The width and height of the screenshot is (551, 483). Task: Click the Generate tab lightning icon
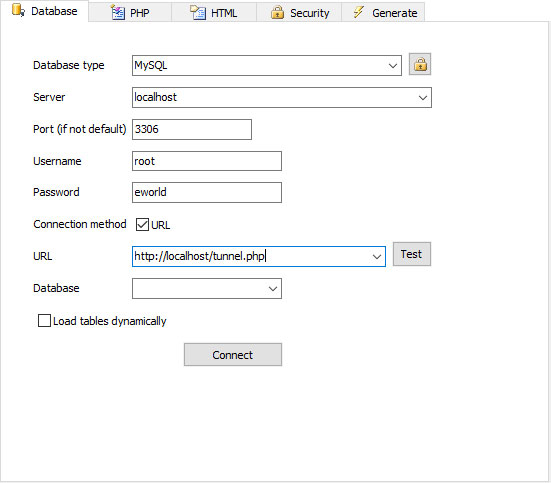pos(359,12)
